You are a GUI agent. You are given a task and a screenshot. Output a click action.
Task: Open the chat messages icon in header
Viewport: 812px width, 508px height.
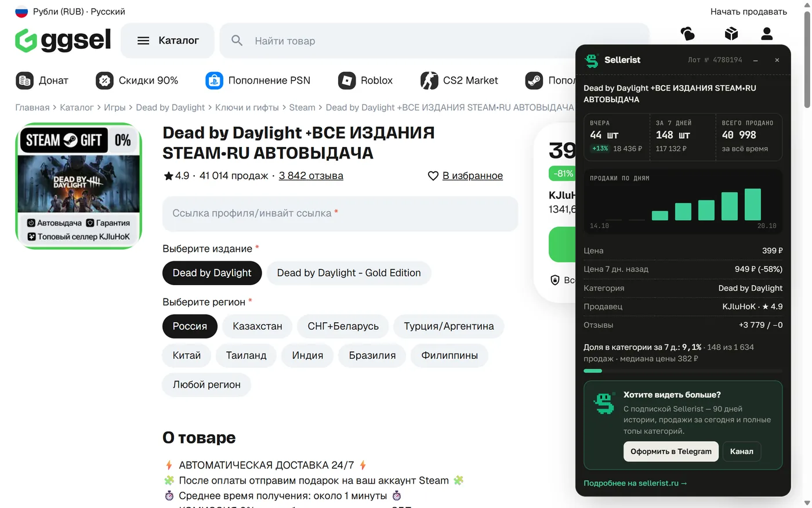[687, 34]
